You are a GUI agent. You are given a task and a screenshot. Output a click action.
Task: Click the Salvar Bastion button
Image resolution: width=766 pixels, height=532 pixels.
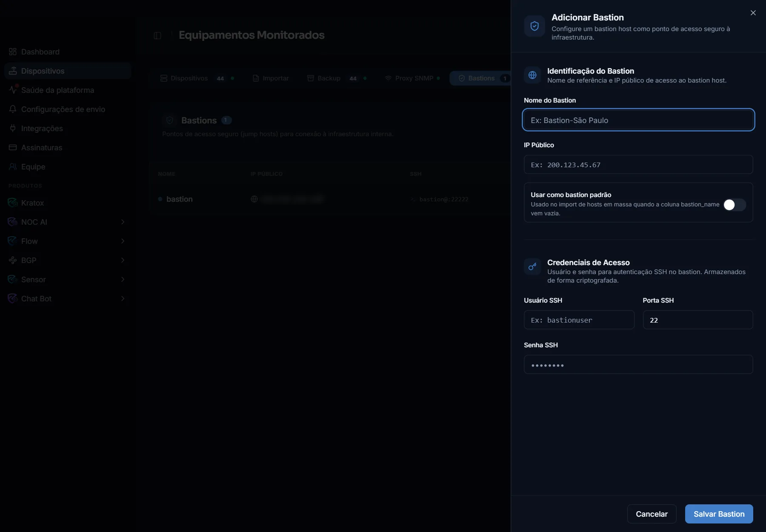[719, 514]
